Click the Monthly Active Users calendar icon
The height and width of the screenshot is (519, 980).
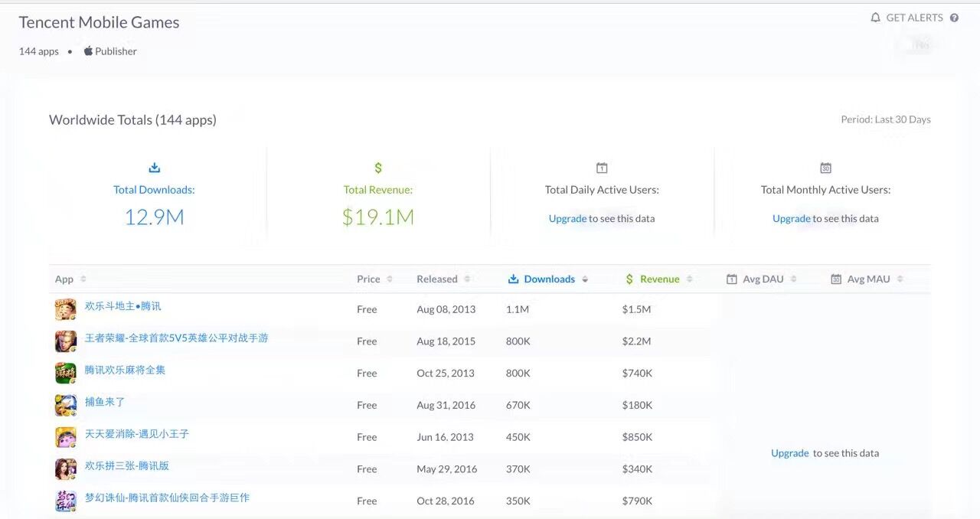(825, 168)
